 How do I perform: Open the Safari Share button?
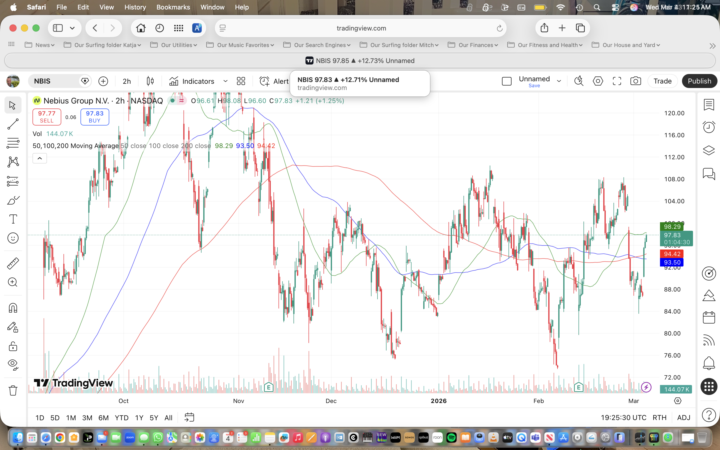(x=544, y=28)
